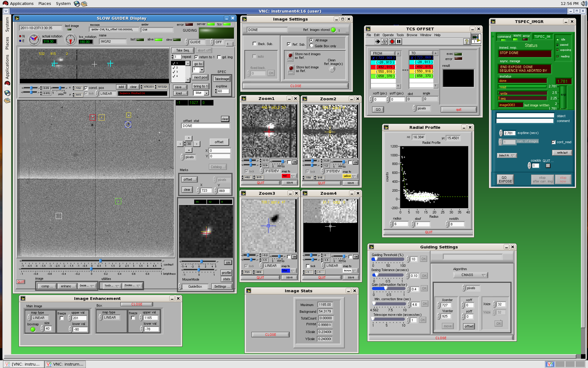The height and width of the screenshot is (368, 588).
Task: Click Red Hat Applications icon in top panel
Action: (5, 3)
